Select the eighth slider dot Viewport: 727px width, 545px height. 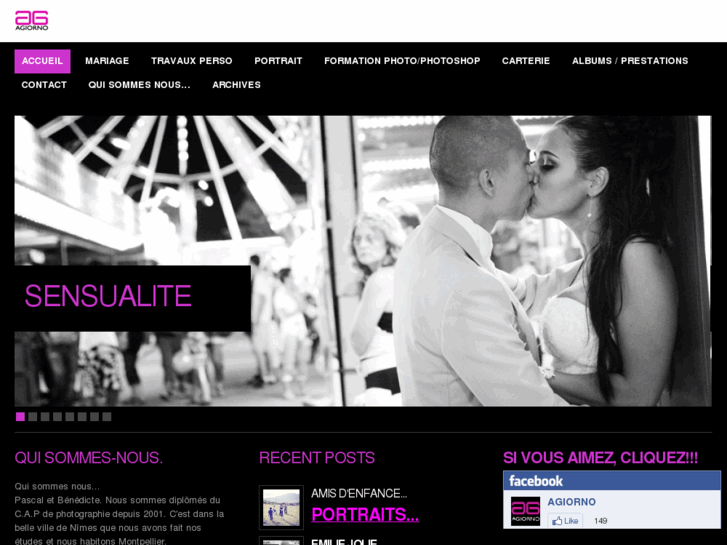tap(107, 417)
